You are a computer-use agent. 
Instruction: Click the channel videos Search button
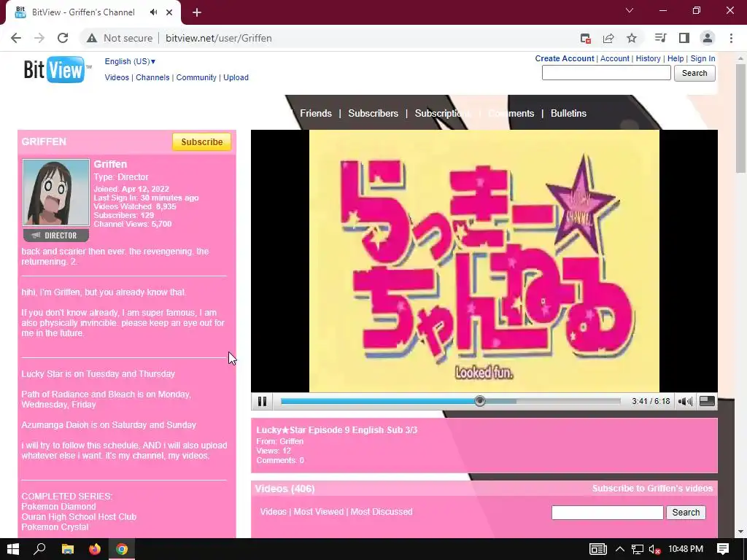click(686, 513)
